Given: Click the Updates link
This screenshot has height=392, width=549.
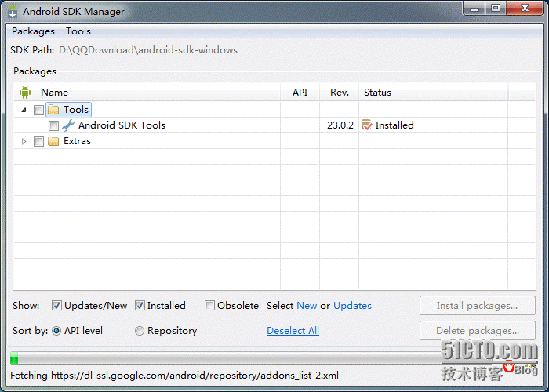Looking at the screenshot, I should point(352,306).
